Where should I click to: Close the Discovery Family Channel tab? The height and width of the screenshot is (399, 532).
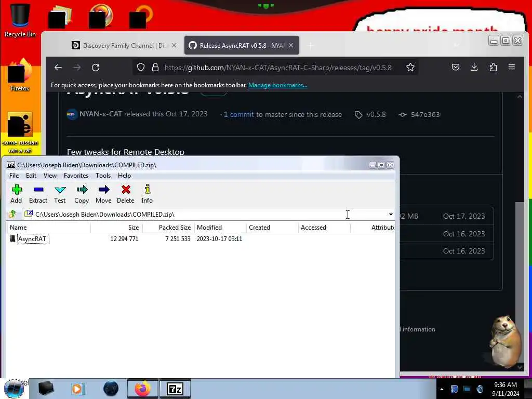click(x=174, y=45)
